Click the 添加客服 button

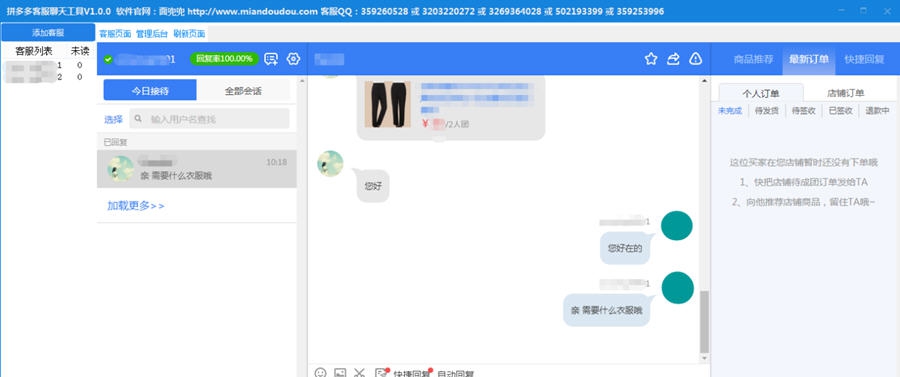48,33
